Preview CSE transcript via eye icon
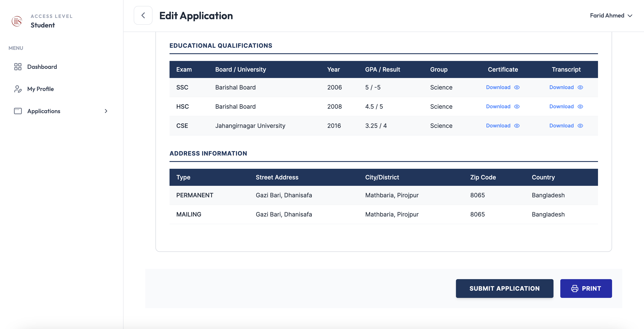Image resolution: width=644 pixels, height=329 pixels. 580,126
